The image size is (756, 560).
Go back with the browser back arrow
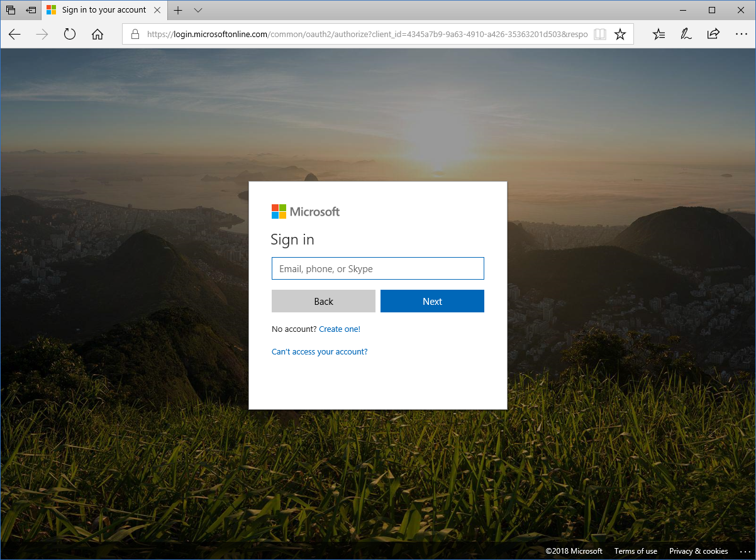[14, 34]
